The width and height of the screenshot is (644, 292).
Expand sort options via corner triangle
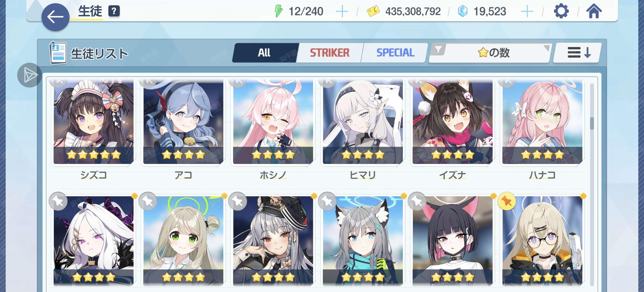click(546, 47)
